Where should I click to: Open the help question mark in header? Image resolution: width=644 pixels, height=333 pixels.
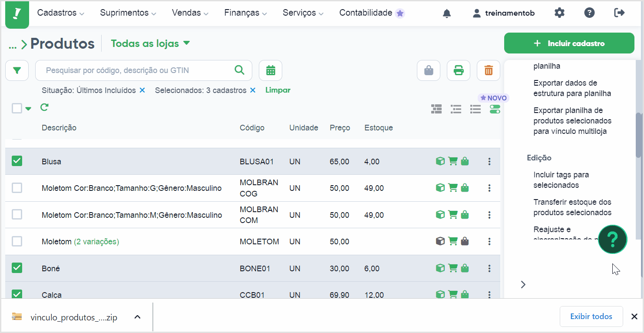[x=589, y=13]
